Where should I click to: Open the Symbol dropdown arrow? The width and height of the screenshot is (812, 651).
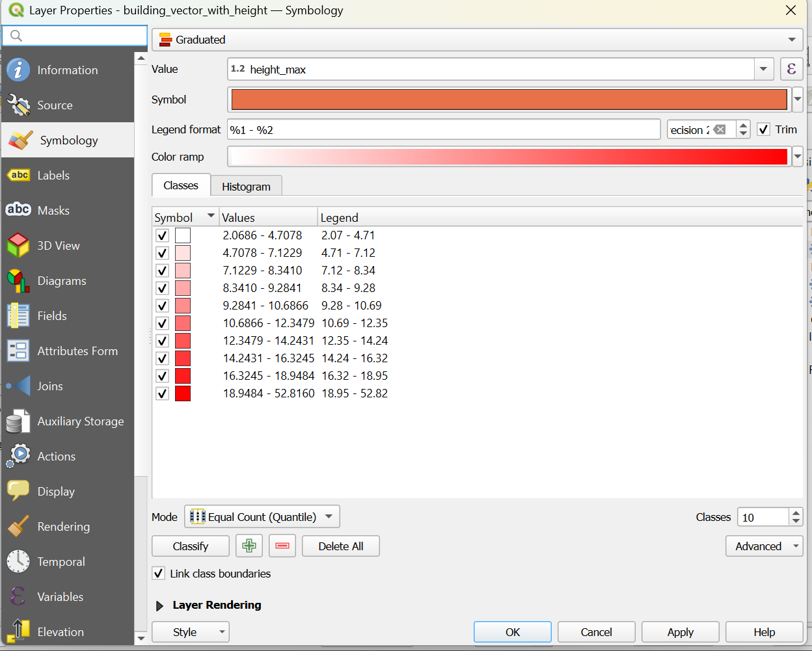tap(798, 100)
